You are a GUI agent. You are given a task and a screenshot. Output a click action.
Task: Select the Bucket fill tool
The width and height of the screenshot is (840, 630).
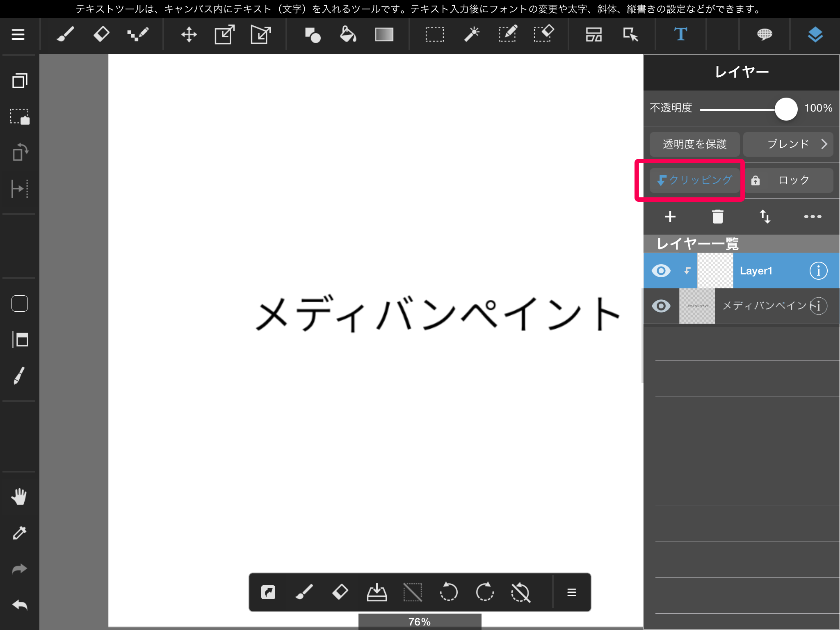pos(348,35)
